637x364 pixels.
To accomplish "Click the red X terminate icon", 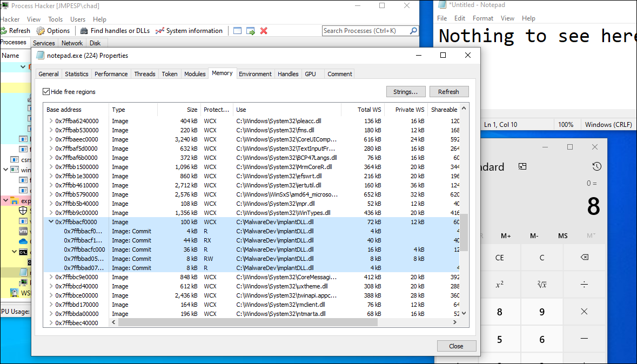I will coord(264,31).
